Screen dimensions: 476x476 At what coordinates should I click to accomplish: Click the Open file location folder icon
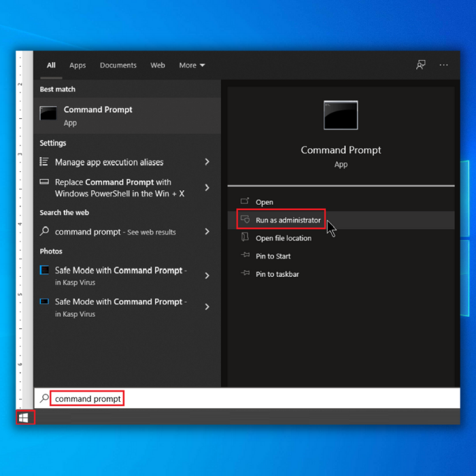pos(245,238)
